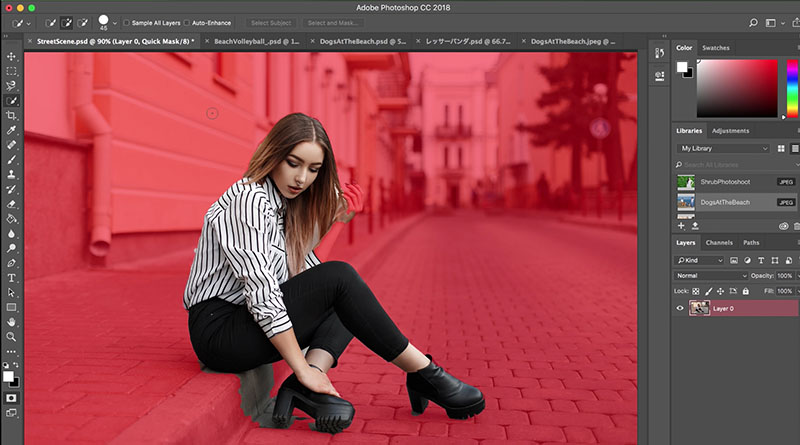Open the History panel icon

(659, 53)
